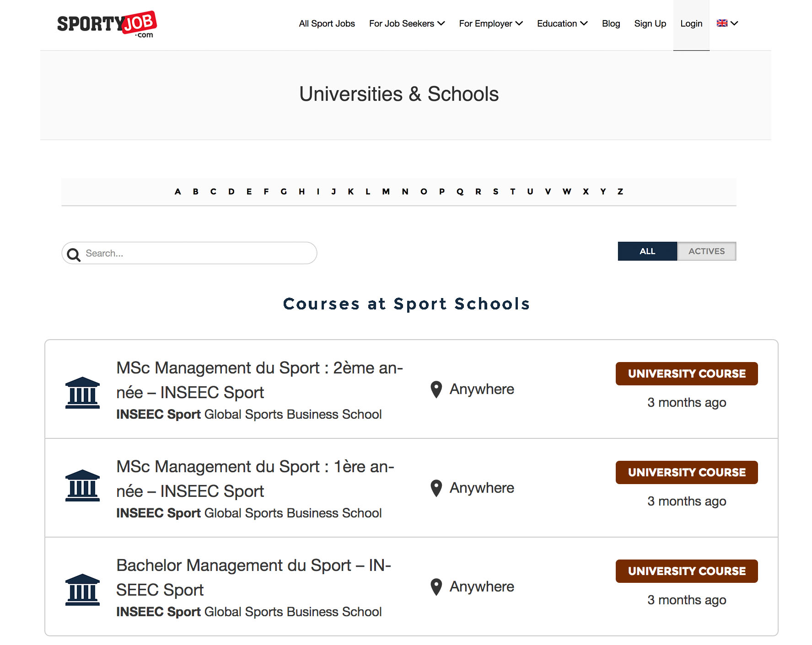Screen dimensions: 812x645
Task: Open MSc Management du Sport 2ème année course
Action: pyautogui.click(x=259, y=380)
